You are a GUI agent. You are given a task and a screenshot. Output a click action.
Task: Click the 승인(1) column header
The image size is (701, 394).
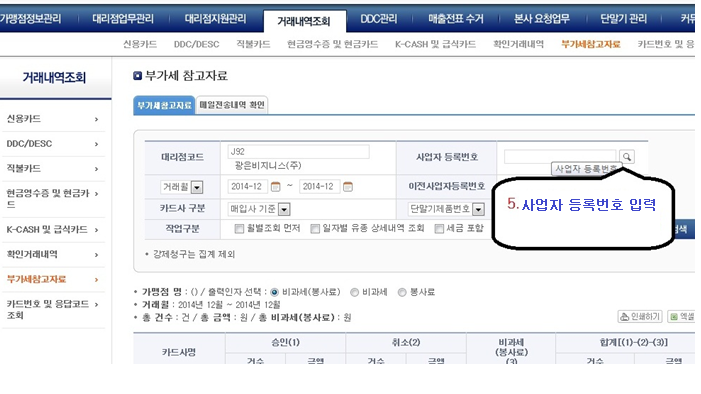pyautogui.click(x=286, y=343)
